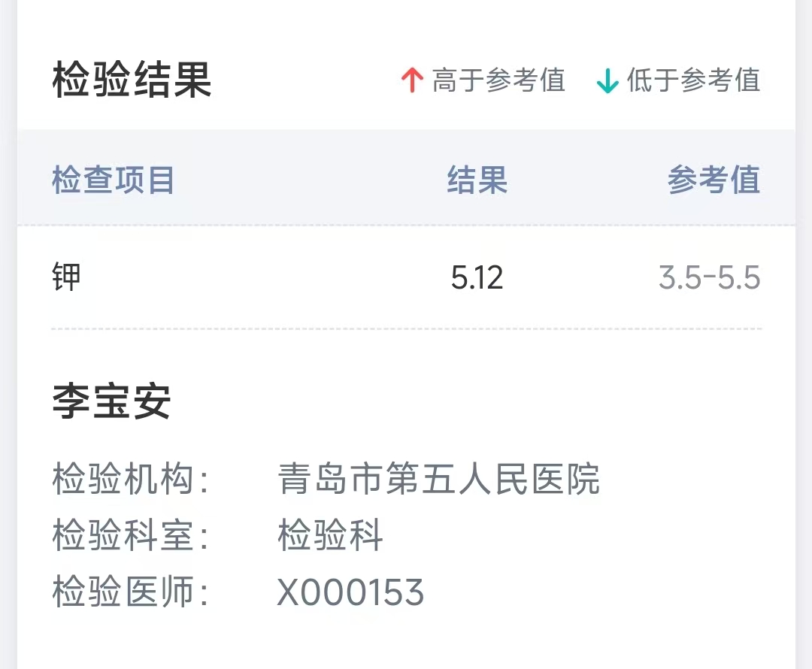
Task: Click the reference range 3.5-5.5
Action: [x=709, y=279]
